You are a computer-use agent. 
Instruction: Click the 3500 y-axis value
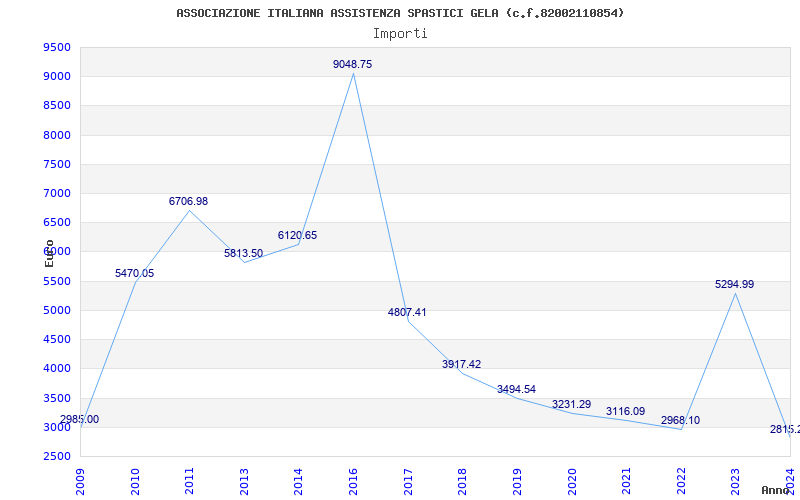tap(57, 398)
